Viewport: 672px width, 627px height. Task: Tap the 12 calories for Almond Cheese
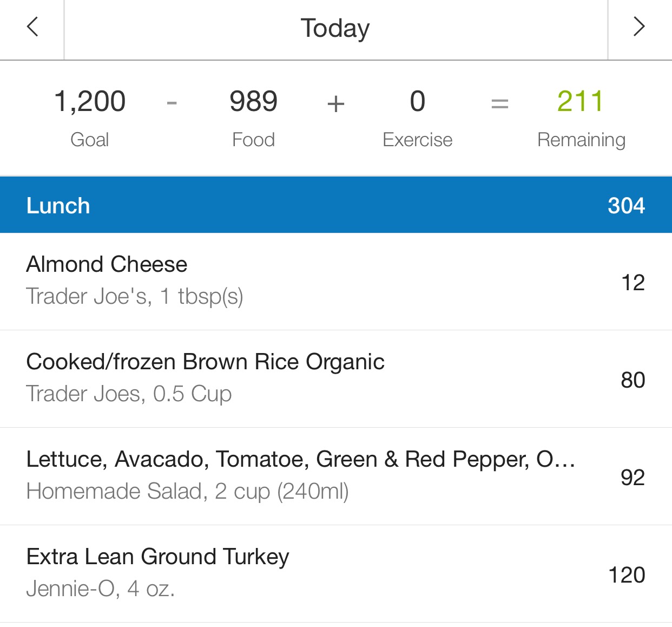click(633, 283)
